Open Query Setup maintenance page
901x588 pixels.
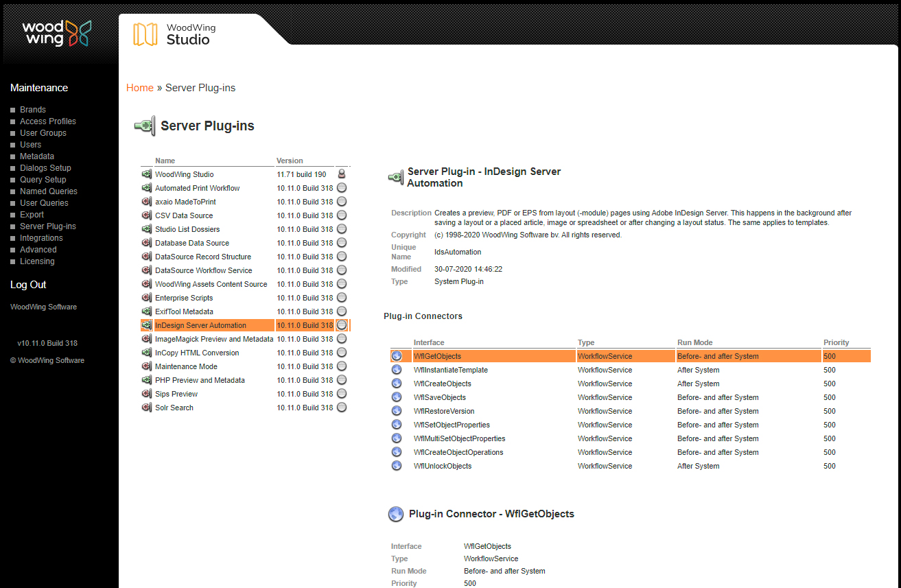pyautogui.click(x=43, y=180)
